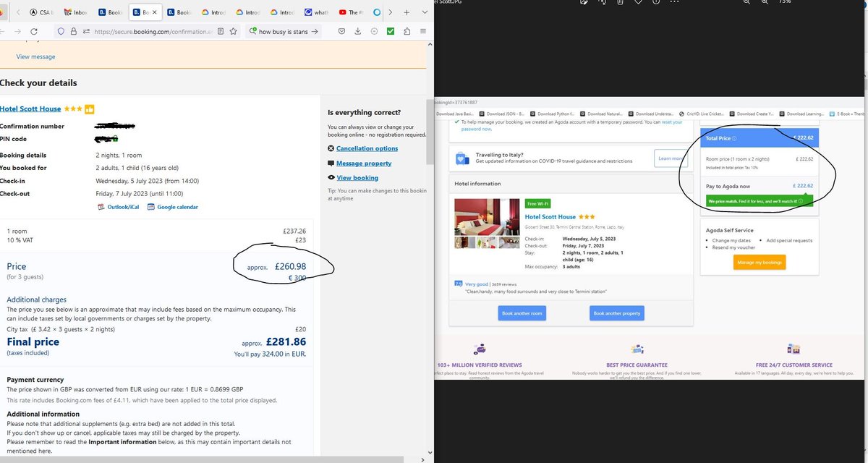The image size is (868, 463).
Task: Open 'CricHD: Live Cricket' bookmark
Action: pyautogui.click(x=702, y=114)
